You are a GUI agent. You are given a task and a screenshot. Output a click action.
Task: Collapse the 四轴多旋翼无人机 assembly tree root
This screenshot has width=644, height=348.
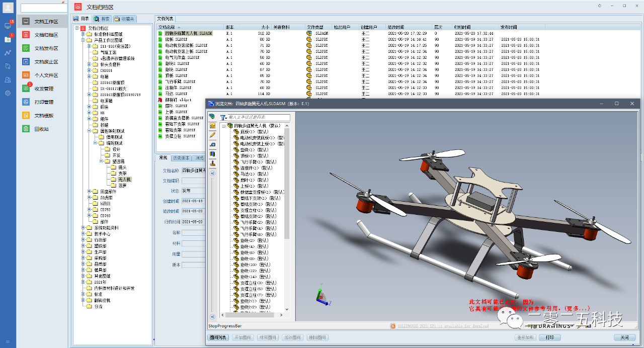[x=224, y=126]
